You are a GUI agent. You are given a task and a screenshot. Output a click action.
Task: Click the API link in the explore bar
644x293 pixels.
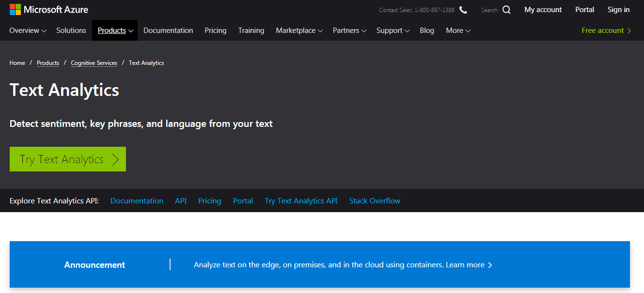click(x=181, y=201)
